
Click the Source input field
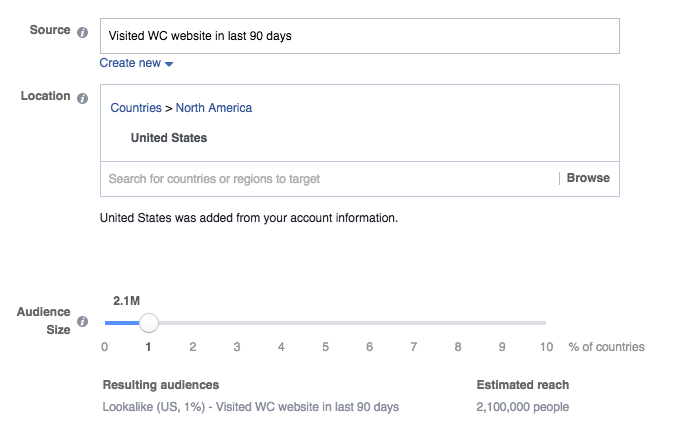[359, 36]
